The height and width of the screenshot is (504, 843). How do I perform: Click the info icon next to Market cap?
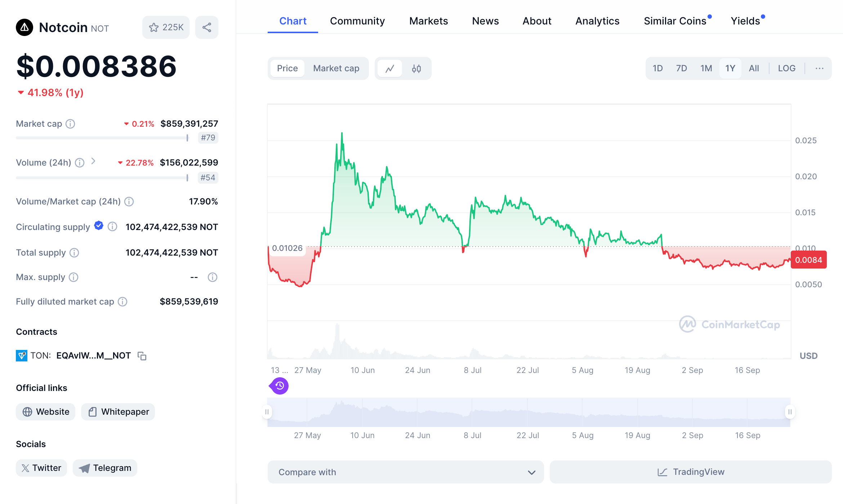[x=68, y=123]
